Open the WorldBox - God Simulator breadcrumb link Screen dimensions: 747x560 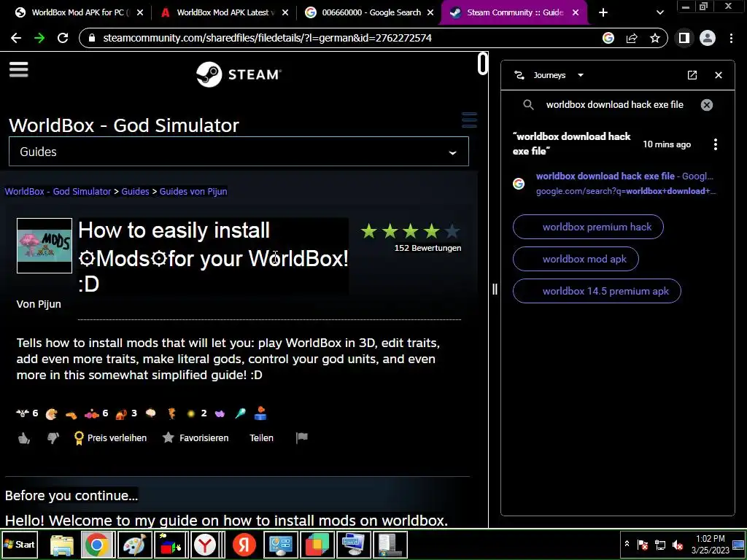tap(58, 192)
